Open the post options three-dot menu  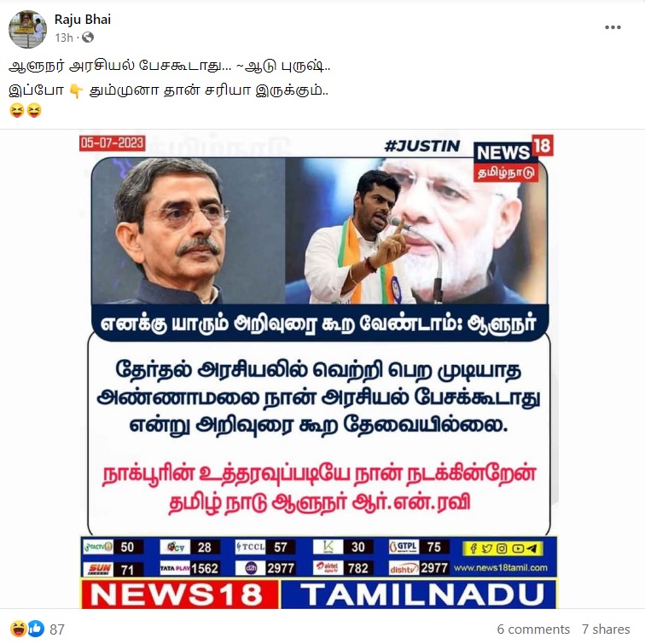click(613, 27)
